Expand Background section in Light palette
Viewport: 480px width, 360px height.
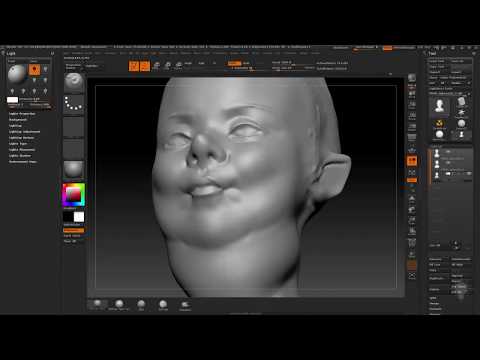point(18,120)
